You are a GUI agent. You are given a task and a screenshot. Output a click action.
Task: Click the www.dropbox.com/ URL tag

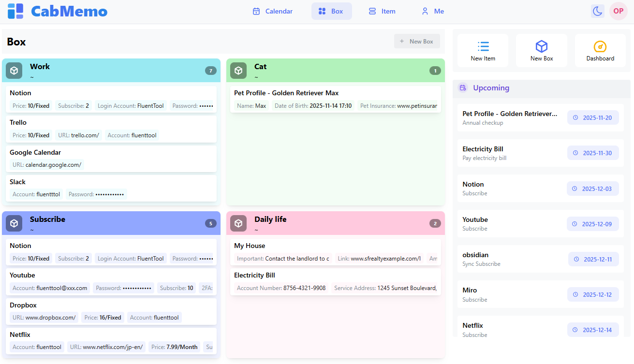pos(44,318)
